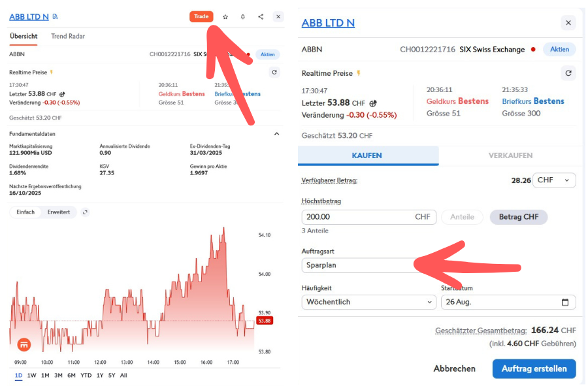Click the Ex-Dividenden-Tag date 31/03/2025
This screenshot has width=588, height=392.
(206, 153)
